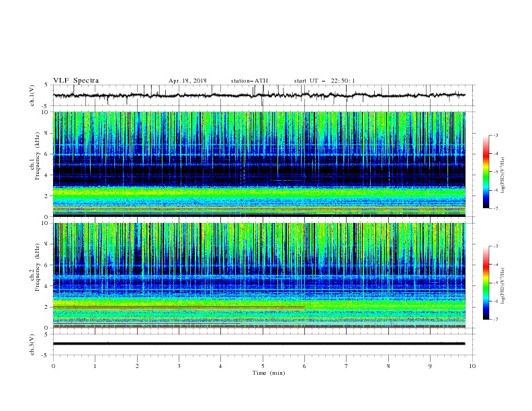Click the '-7' label on the ch.2 color scale
The height and width of the screenshot is (411, 532).
pos(496,319)
